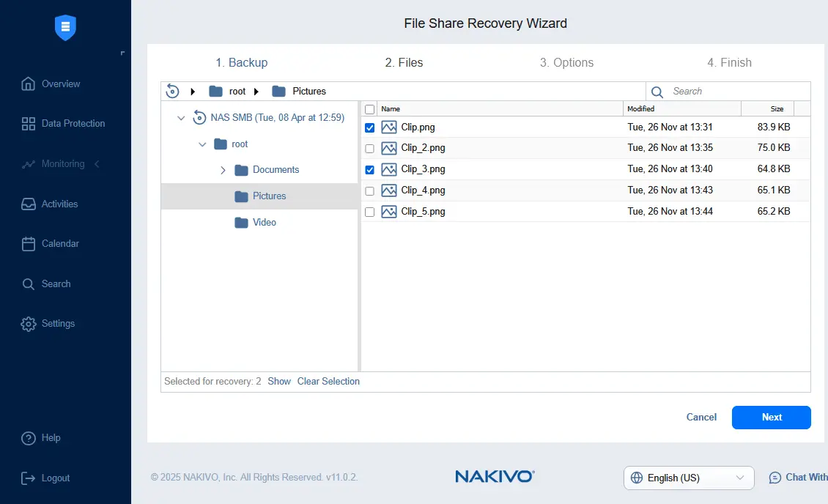Check the Clip_4.png checkbox
Viewport: 828px width, 504px height.
pyautogui.click(x=369, y=191)
